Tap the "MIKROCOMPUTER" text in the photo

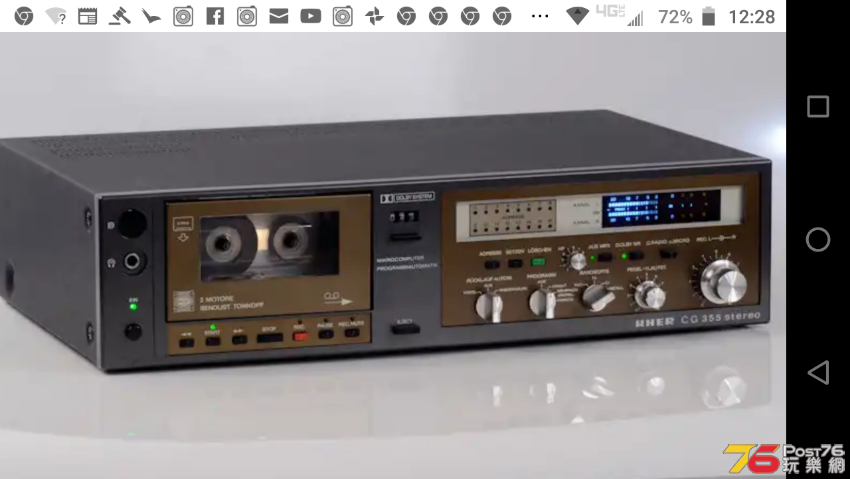(400, 260)
